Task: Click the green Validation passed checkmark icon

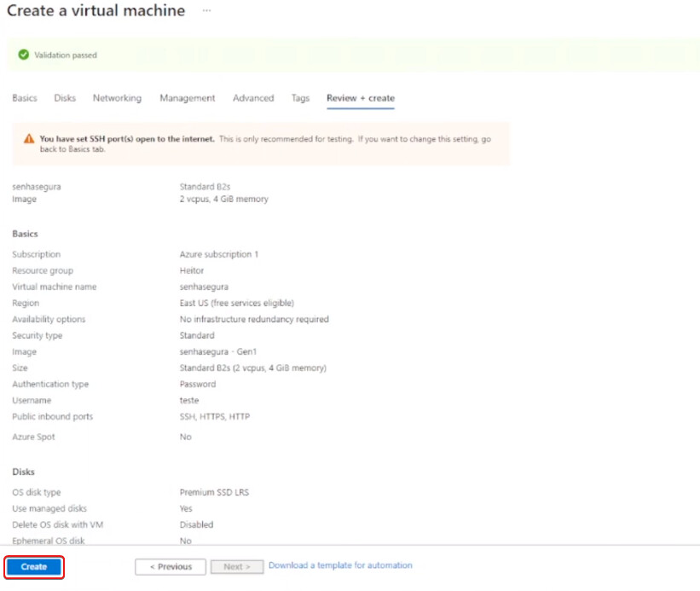Action: tap(24, 55)
